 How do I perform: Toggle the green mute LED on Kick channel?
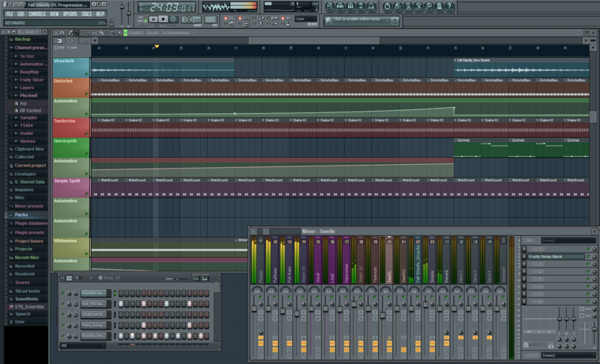(x=64, y=304)
